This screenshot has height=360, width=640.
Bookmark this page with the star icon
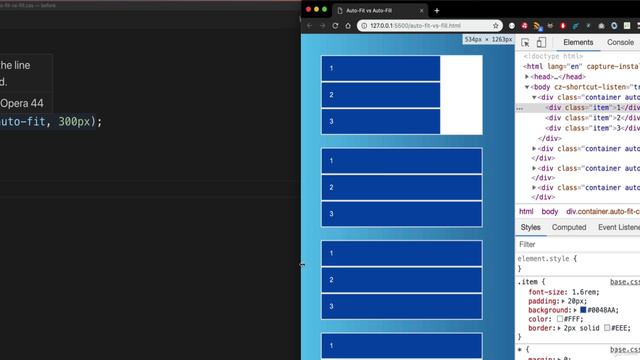(x=496, y=26)
